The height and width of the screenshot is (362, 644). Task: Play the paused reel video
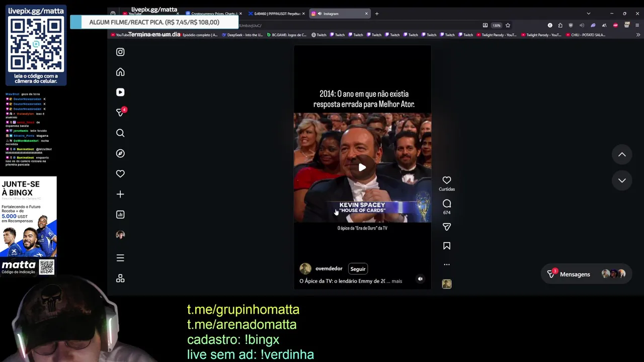pos(362,167)
